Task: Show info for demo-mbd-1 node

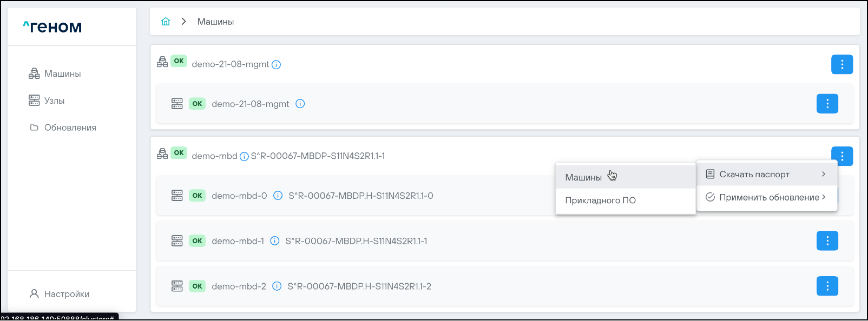Action: click(275, 241)
